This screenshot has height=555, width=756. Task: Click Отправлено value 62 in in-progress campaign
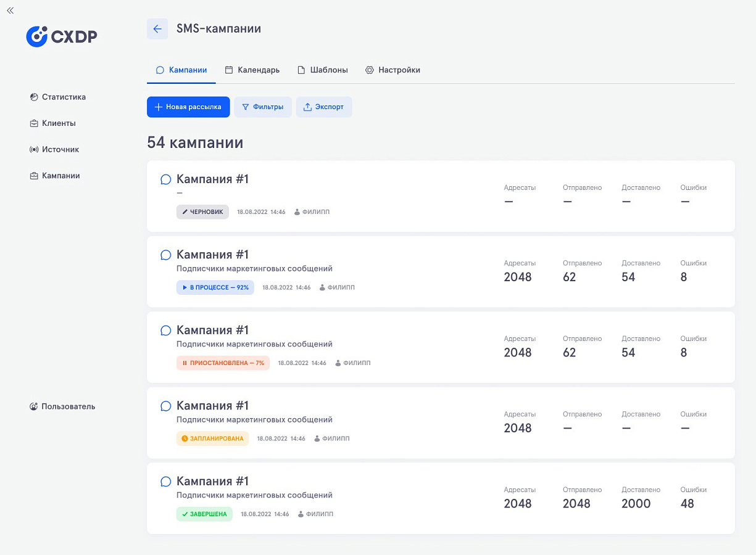pos(569,277)
